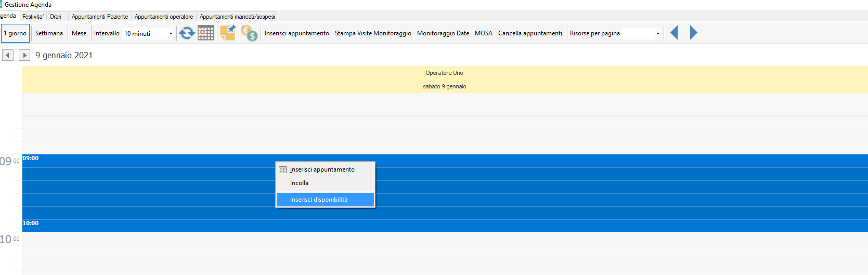
Task: Click the grey next day arrow button
Action: (x=24, y=55)
